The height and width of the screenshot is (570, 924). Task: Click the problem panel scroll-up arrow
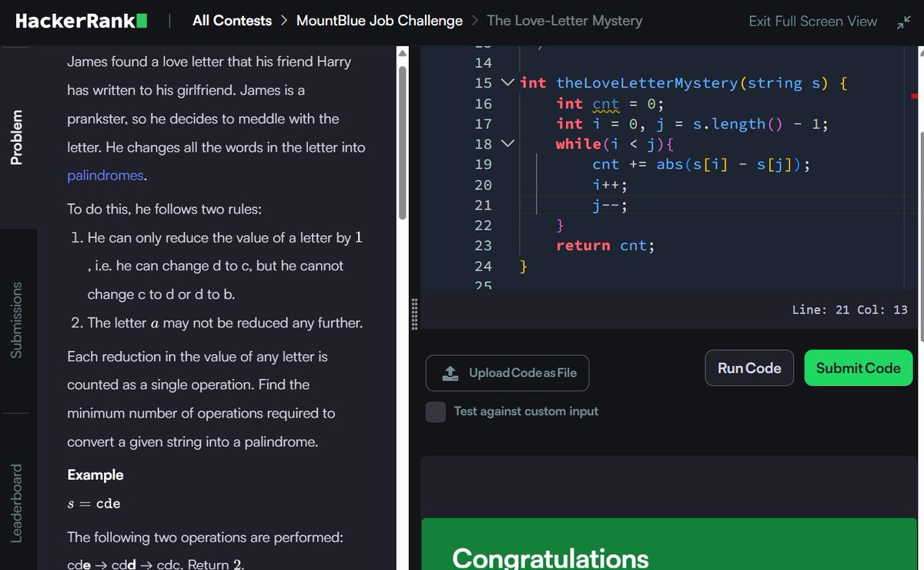point(401,53)
